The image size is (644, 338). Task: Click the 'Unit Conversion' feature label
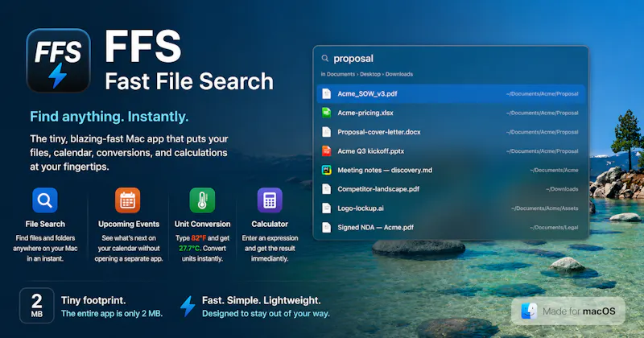[x=202, y=224]
